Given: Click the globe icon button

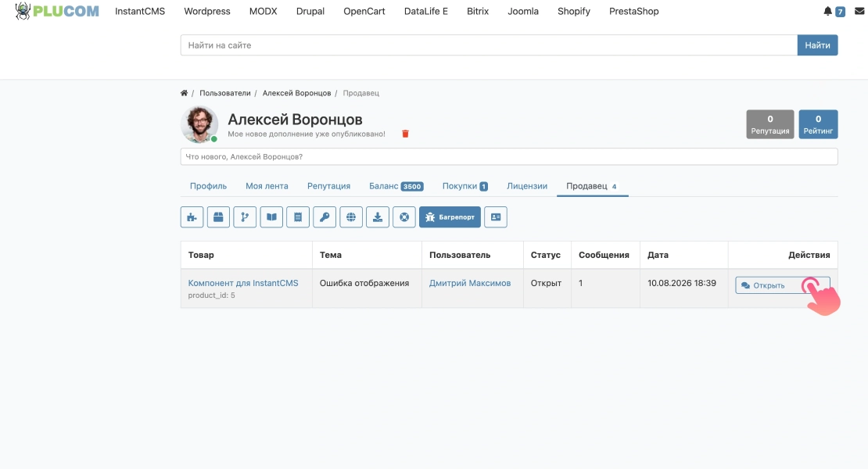Looking at the screenshot, I should [351, 217].
